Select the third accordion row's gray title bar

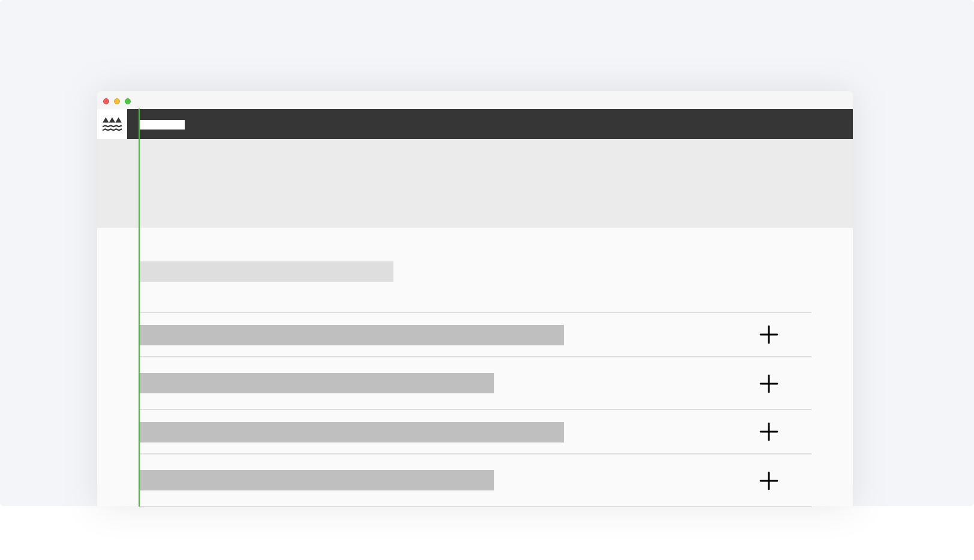(351, 432)
